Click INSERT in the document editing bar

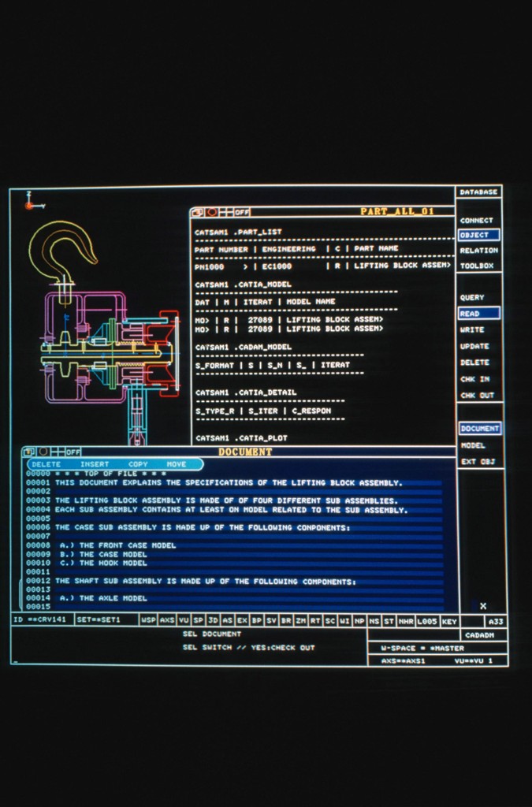[x=95, y=465]
